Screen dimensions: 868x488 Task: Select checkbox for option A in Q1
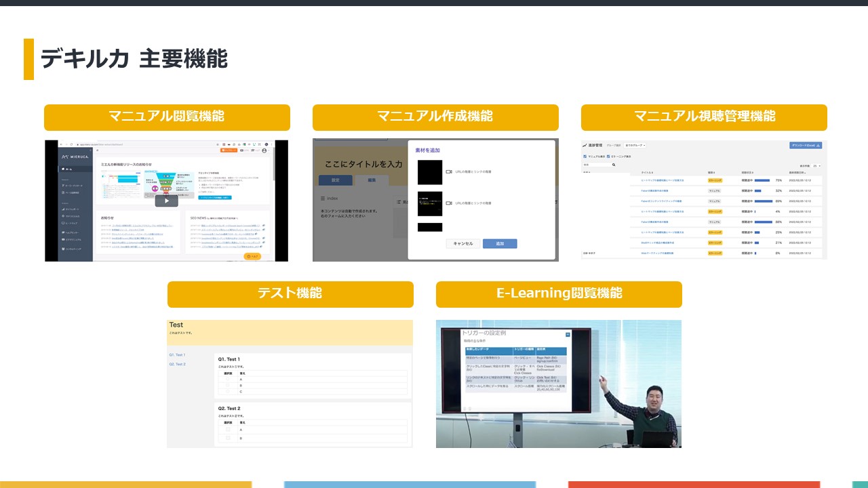coord(228,380)
